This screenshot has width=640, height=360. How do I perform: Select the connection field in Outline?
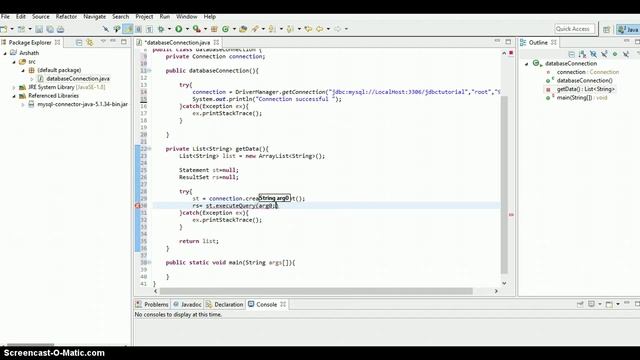coord(588,72)
